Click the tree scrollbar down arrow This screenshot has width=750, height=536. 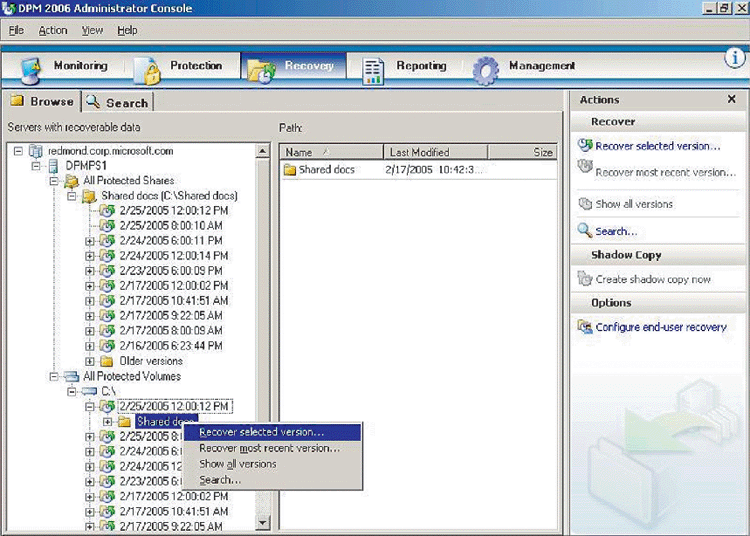pos(263,523)
